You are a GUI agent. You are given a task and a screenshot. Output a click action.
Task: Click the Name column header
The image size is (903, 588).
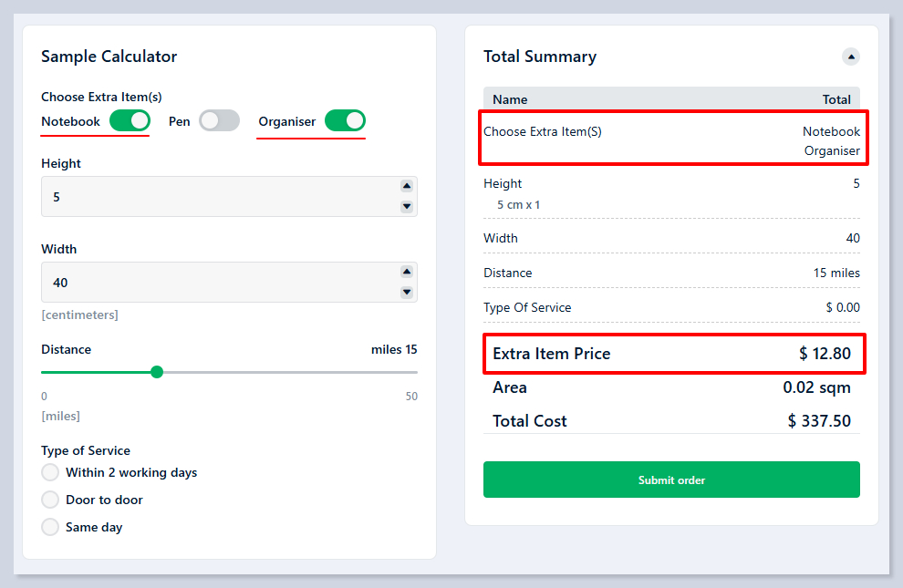click(510, 99)
